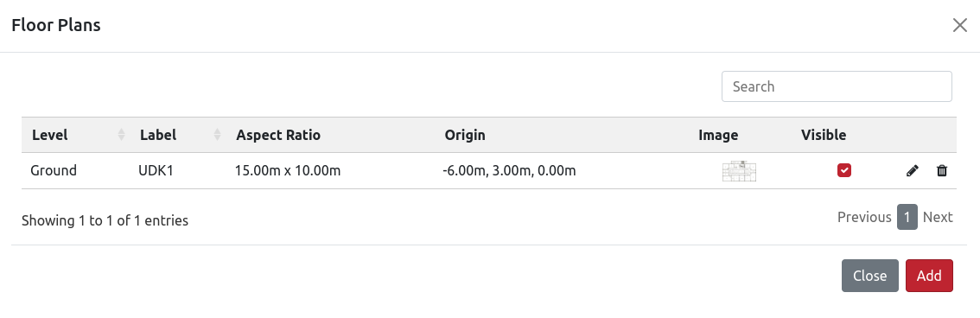This screenshot has height=318, width=980.
Task: Dismiss the Floor Plans dialog with the X icon
Action: coord(959,25)
